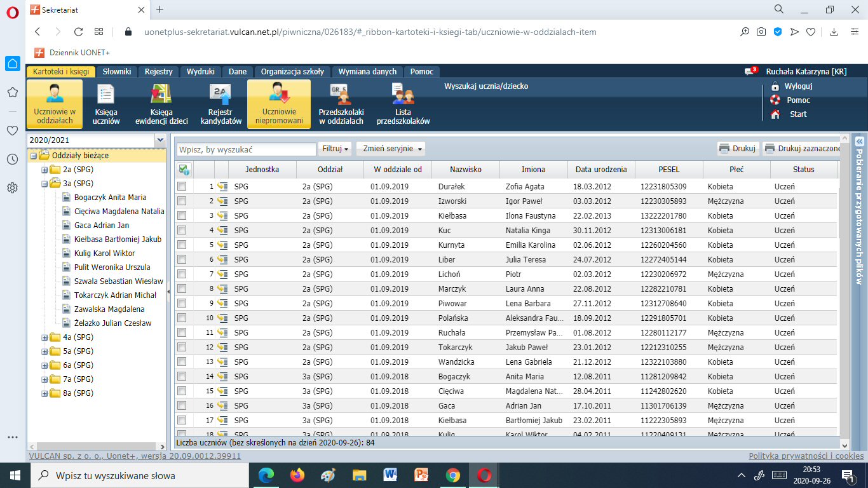Open the 2020/2021 school year dropdown
The image size is (868, 488).
tap(160, 140)
